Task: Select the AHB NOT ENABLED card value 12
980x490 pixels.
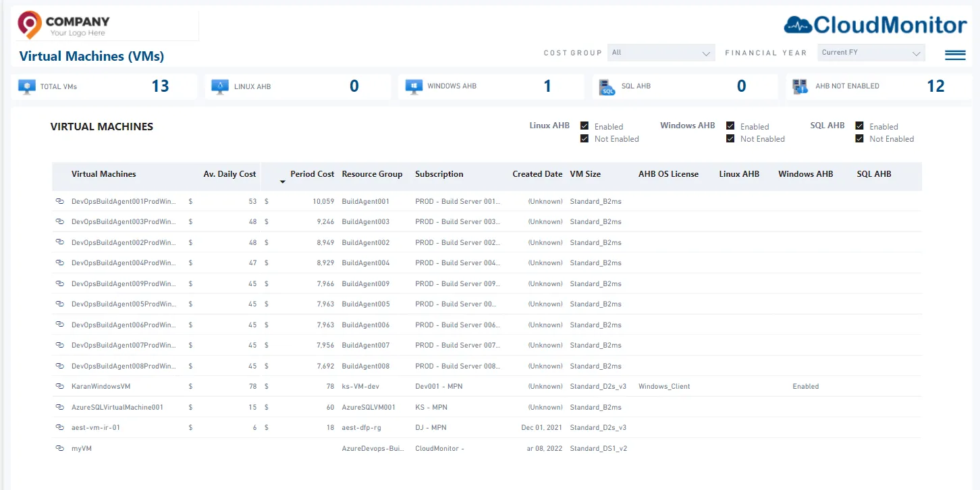Action: pos(935,86)
